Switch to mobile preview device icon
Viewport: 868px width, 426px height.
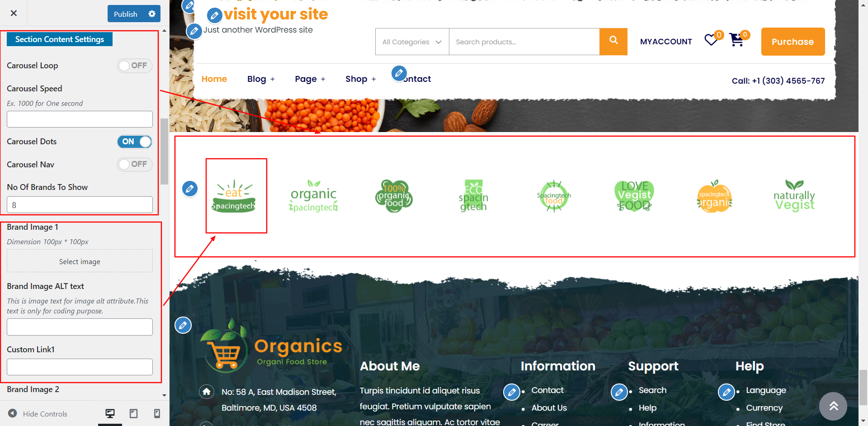157,413
